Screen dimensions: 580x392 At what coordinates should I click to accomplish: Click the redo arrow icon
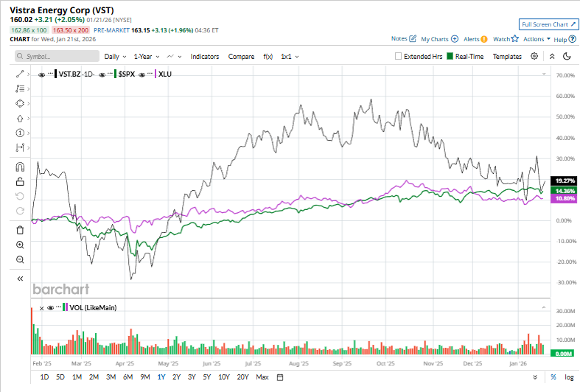(x=20, y=211)
